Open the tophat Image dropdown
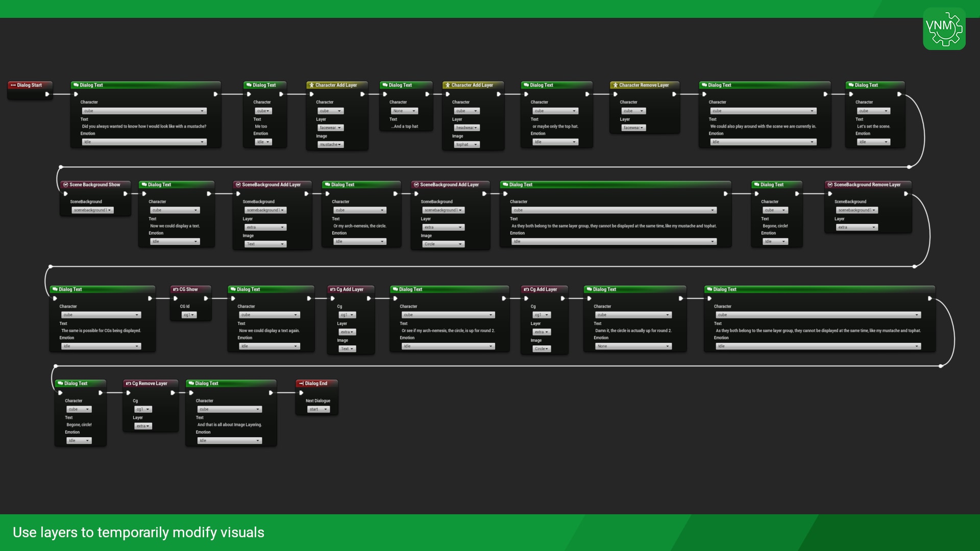 [x=467, y=145]
